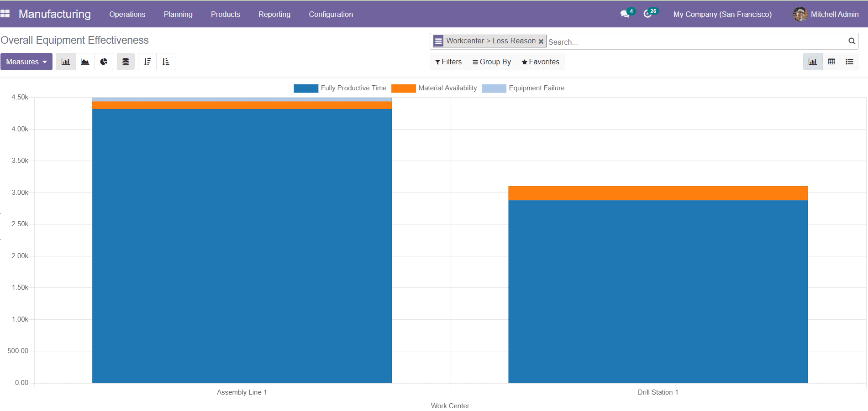Click the search magnifier icon
The width and height of the screenshot is (868, 411).
852,41
